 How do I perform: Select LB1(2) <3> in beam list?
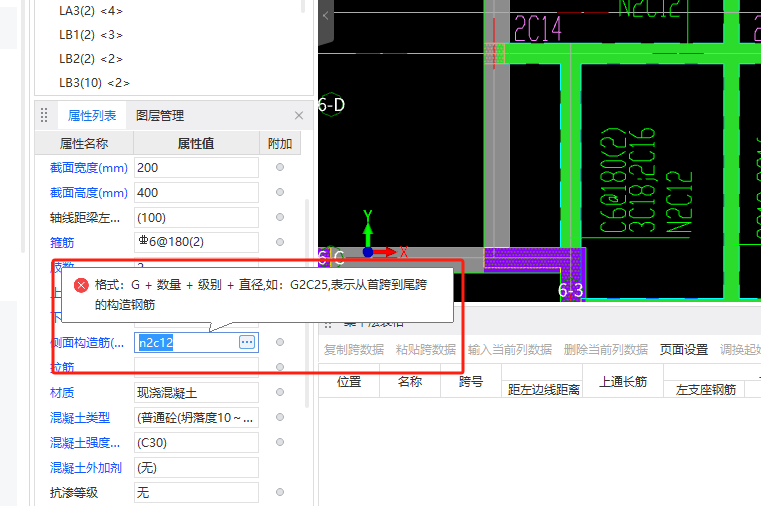[x=91, y=35]
